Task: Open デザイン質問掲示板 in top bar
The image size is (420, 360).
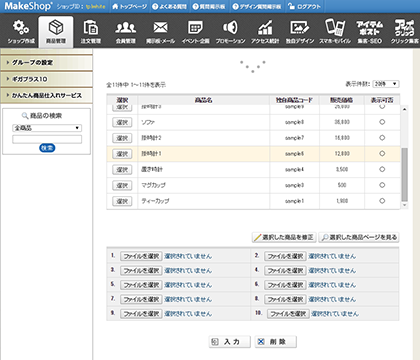Action: pyautogui.click(x=257, y=6)
